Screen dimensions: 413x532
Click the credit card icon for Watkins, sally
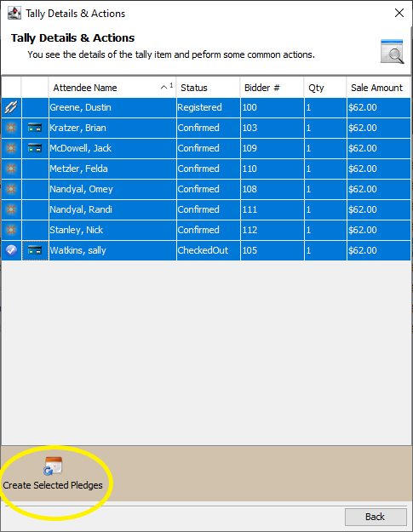35,250
